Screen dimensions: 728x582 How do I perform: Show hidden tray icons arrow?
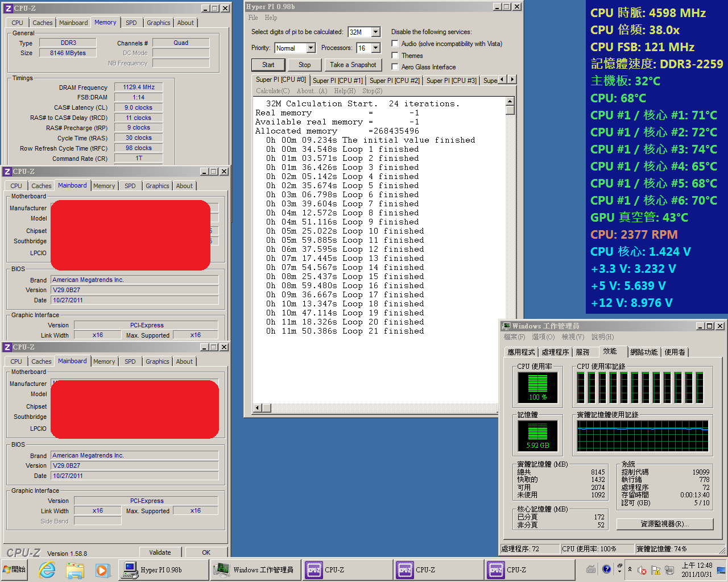click(x=630, y=569)
